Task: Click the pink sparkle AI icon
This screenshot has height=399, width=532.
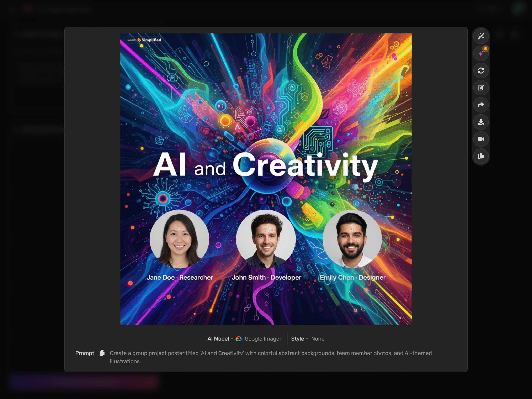Action: click(480, 53)
